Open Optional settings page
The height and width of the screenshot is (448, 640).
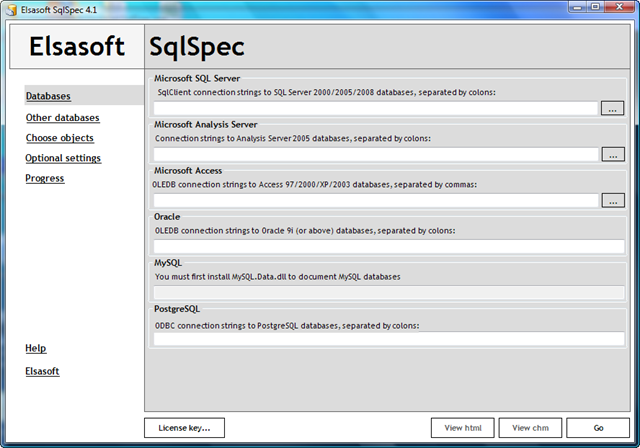[63, 158]
